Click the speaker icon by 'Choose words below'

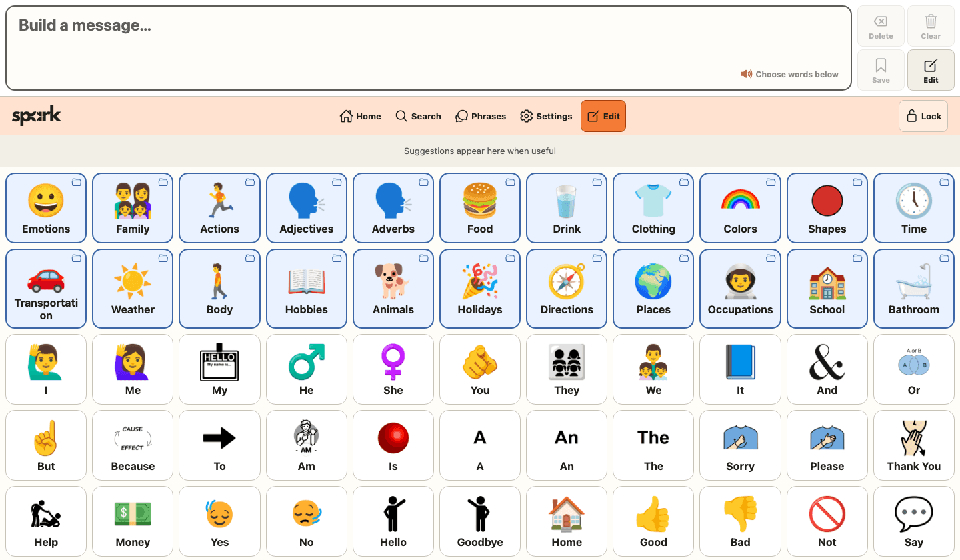click(x=747, y=74)
